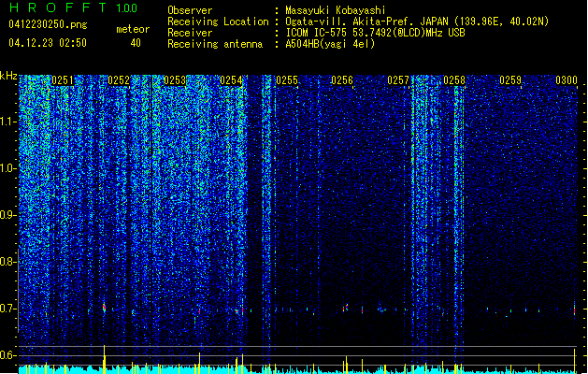Click the 0259 time marker
This screenshot has width=588, height=374.
[x=510, y=80]
